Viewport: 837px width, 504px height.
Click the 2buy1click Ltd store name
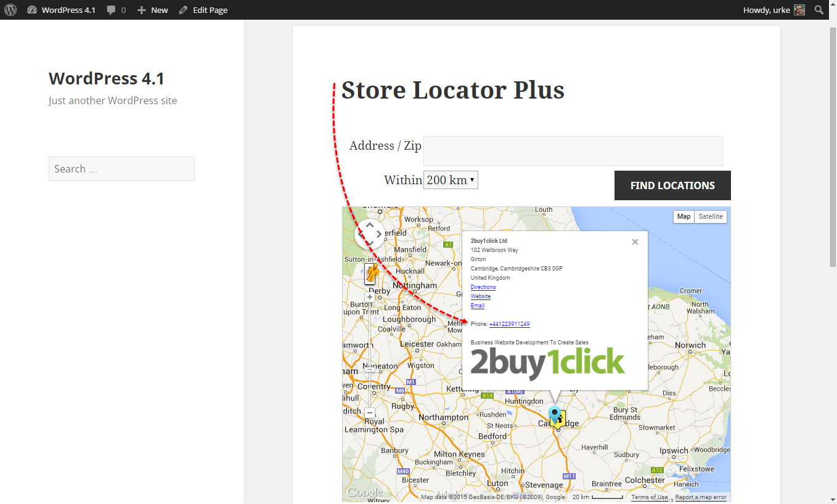(489, 241)
